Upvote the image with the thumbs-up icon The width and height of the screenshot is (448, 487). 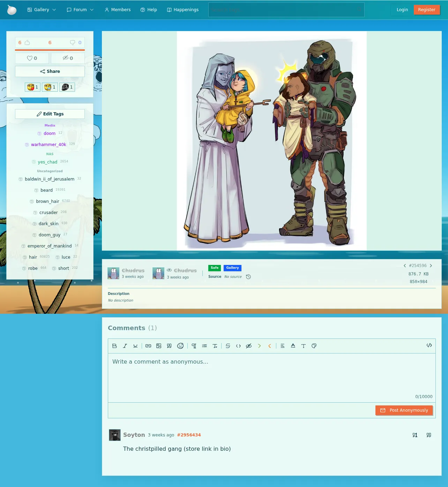27,43
